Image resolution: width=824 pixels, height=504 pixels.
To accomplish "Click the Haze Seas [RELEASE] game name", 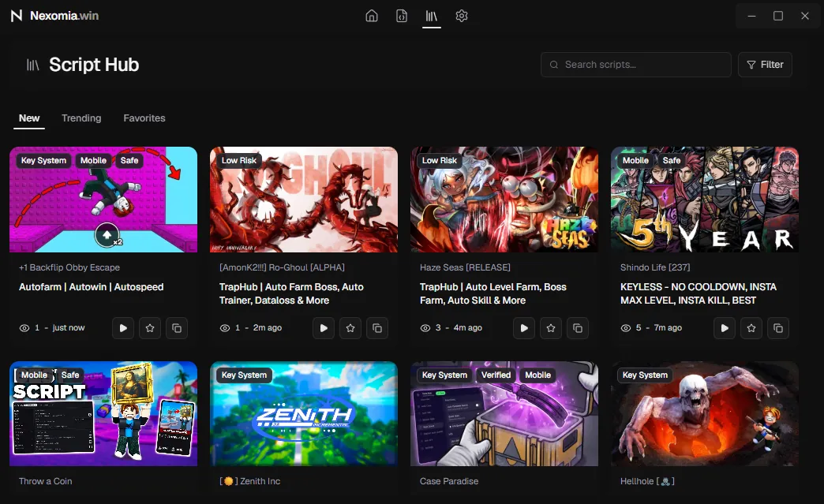I will (465, 267).
